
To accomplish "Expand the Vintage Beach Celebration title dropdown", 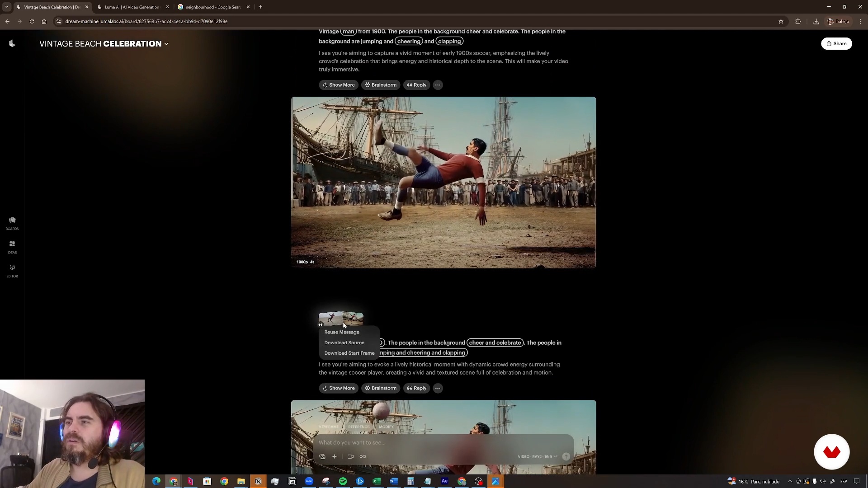I will click(x=166, y=44).
